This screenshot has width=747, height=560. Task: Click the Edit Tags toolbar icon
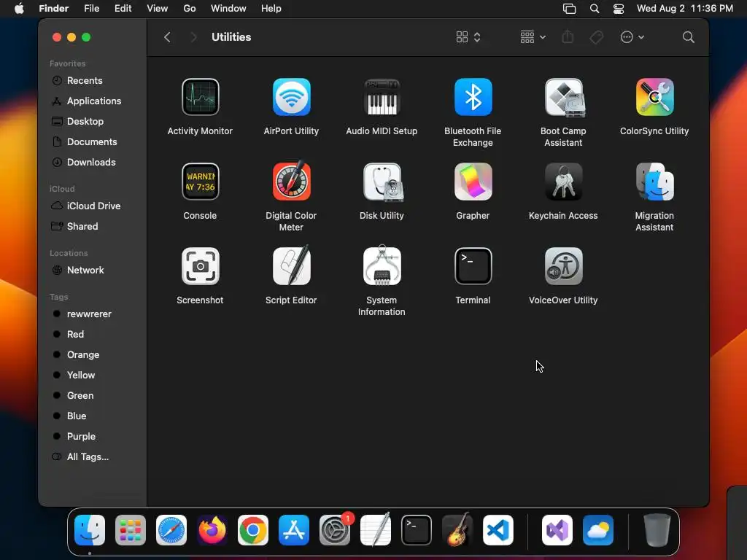[596, 37]
